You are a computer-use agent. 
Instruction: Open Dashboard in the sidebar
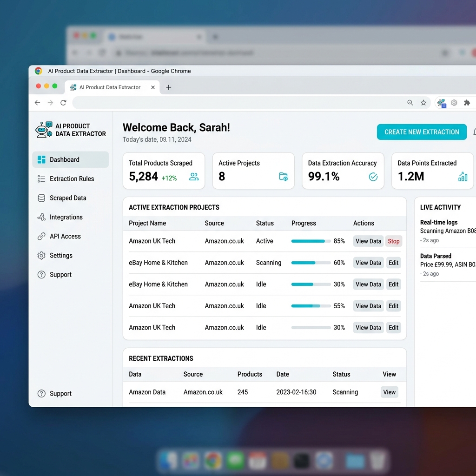71,159
